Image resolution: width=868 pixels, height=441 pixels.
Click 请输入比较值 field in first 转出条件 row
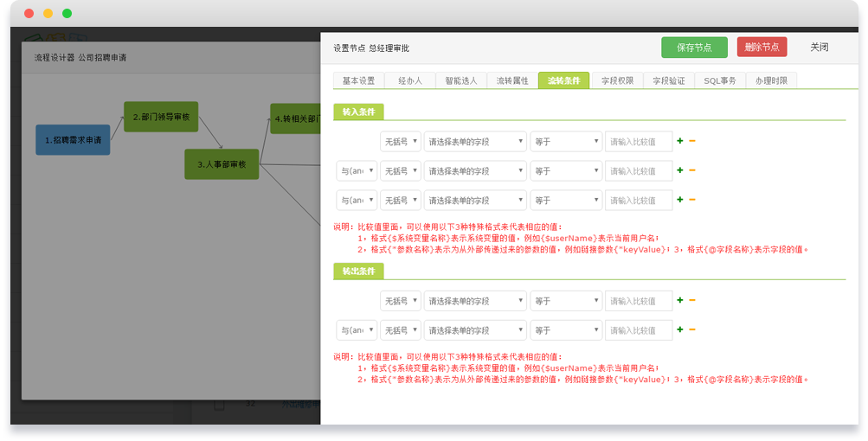[639, 301]
